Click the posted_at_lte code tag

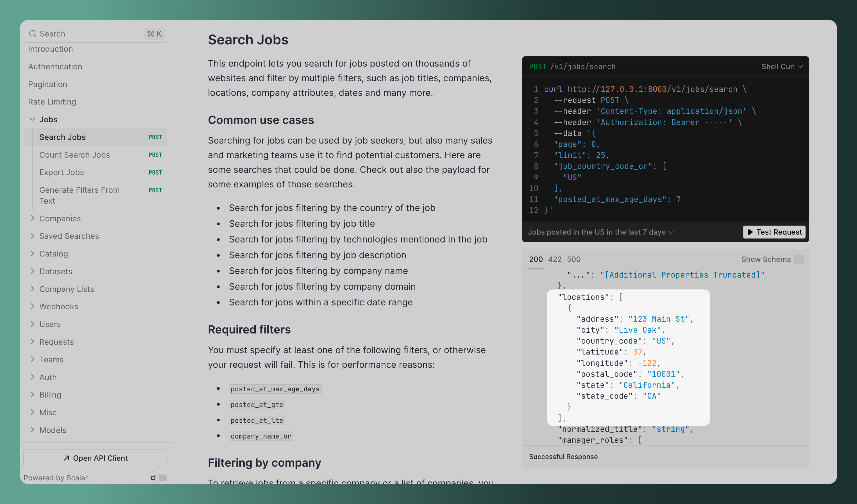point(257,420)
